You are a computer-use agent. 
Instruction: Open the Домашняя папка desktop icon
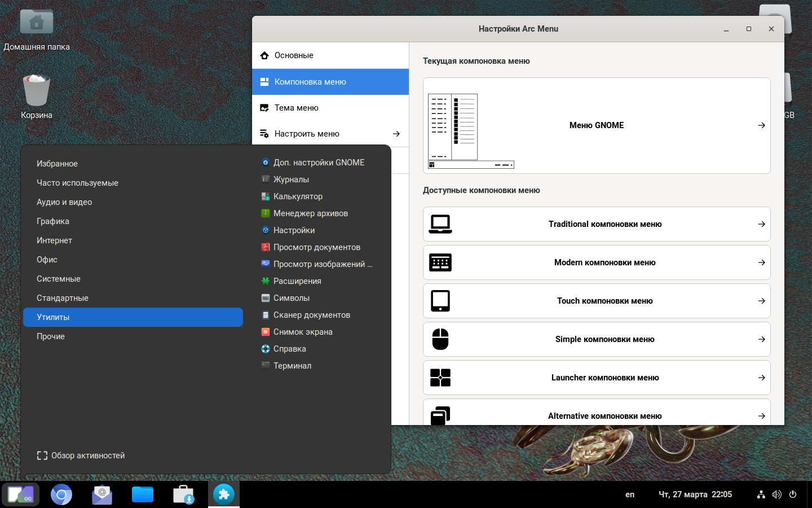click(37, 30)
